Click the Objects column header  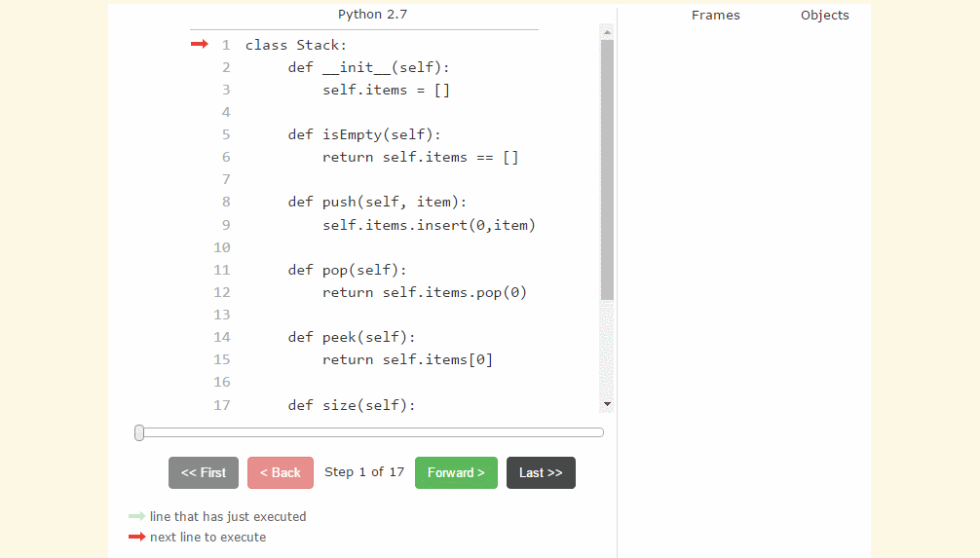tap(824, 15)
